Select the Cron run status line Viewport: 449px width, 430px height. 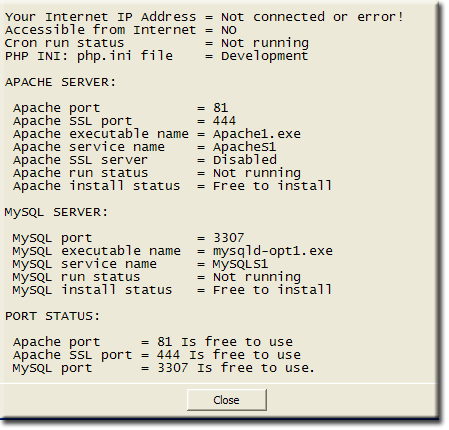(157, 43)
